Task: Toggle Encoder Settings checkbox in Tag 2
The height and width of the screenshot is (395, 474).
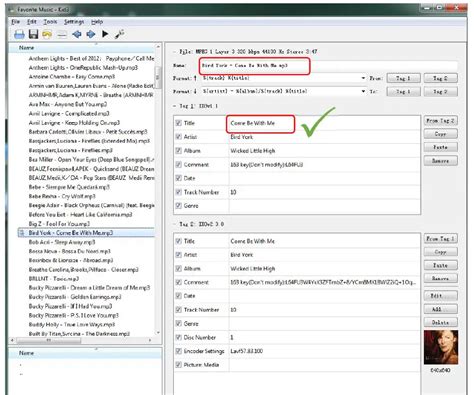Action: coord(178,351)
